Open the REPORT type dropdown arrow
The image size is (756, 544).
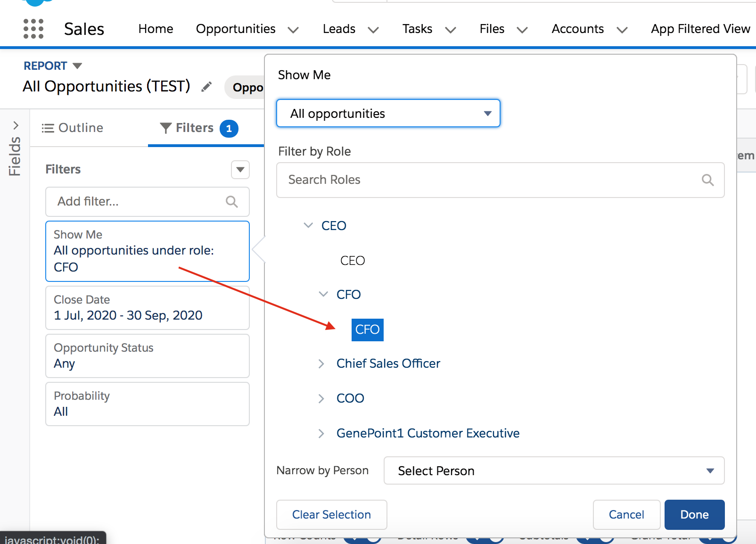[77, 66]
